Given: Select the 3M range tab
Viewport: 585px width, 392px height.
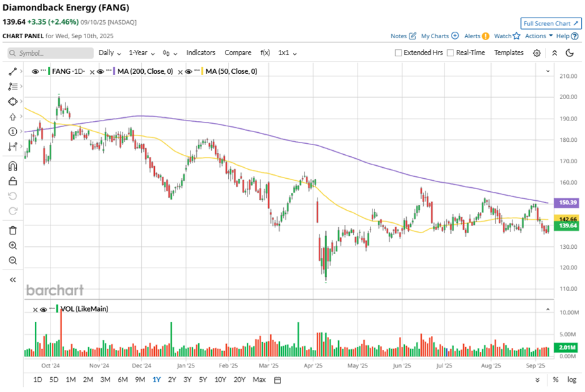Looking at the screenshot, I should (105, 380).
